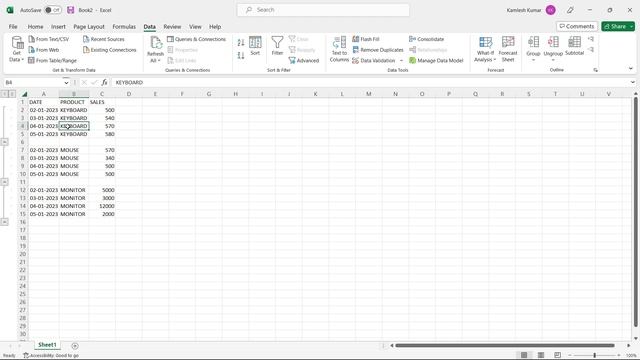The width and height of the screenshot is (640, 360).
Task: Click the Group rows icon
Action: [533, 42]
